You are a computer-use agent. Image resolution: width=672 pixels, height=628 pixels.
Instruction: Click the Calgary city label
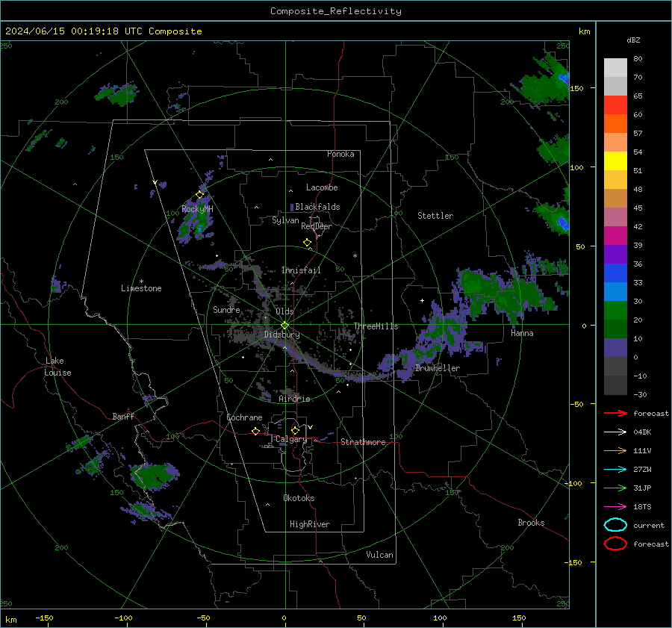coord(291,439)
